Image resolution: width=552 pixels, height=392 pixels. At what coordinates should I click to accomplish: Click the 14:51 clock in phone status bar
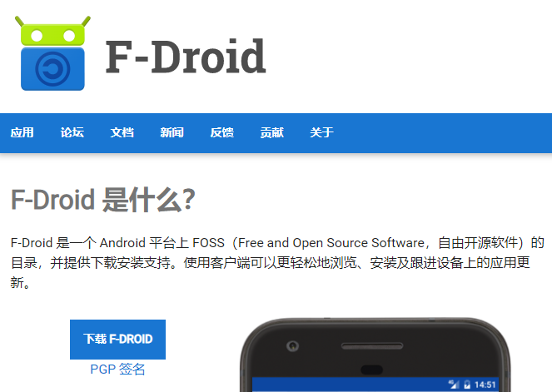485,385
